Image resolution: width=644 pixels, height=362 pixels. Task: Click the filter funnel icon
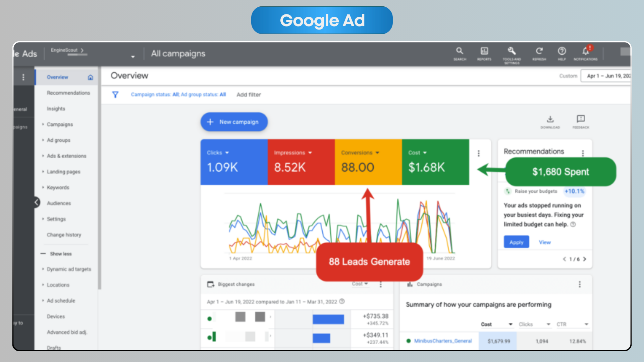pyautogui.click(x=115, y=95)
